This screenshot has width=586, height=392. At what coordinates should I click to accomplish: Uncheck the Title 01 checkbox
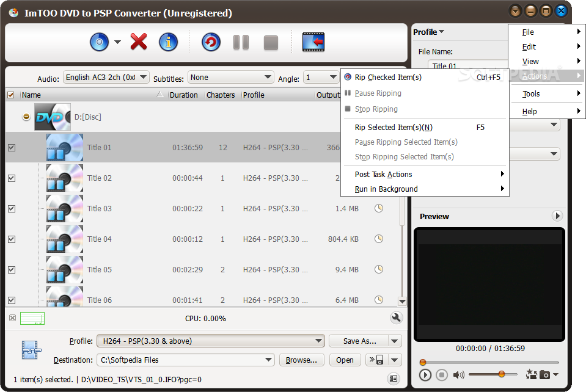[x=12, y=148]
